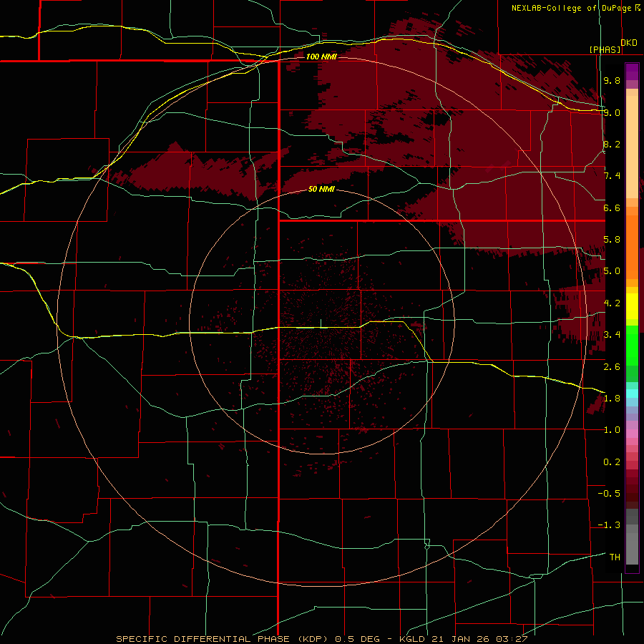Click the 2.6 color scale value
Viewport: 644px width, 644px height.
click(612, 367)
